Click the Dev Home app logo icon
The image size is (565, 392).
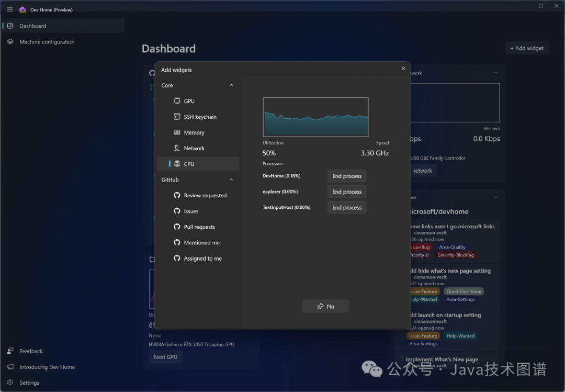point(22,10)
